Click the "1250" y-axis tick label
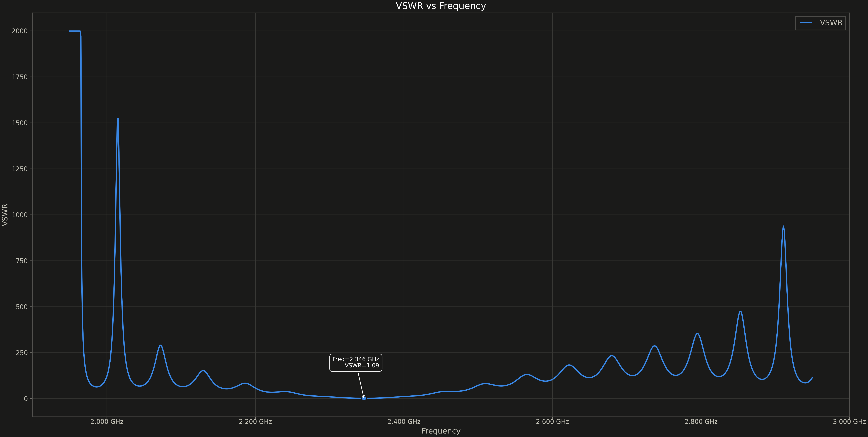Screen dimensions: 868x437 coord(20,169)
